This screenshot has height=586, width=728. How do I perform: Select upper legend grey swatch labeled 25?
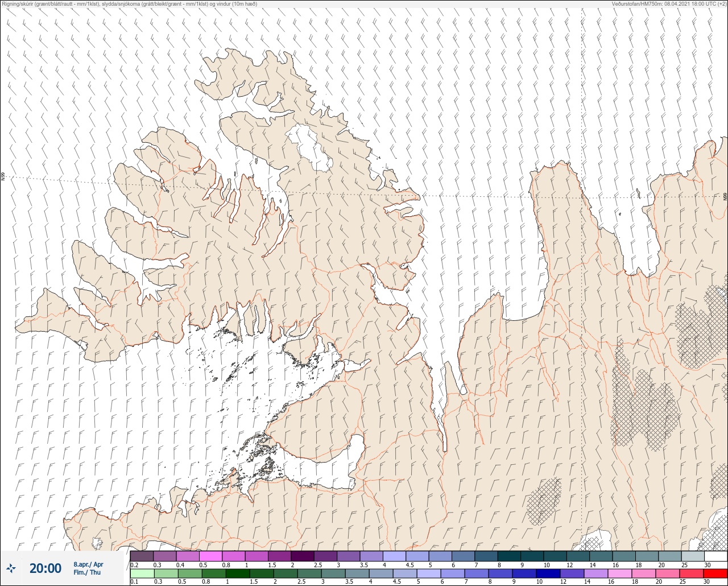(693, 556)
